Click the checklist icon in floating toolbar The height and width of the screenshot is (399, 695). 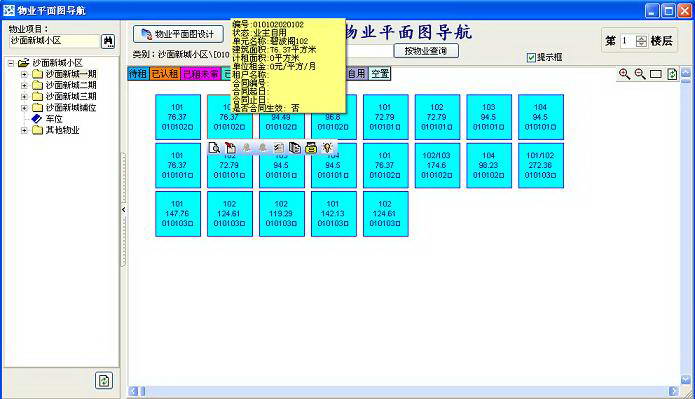point(279,148)
